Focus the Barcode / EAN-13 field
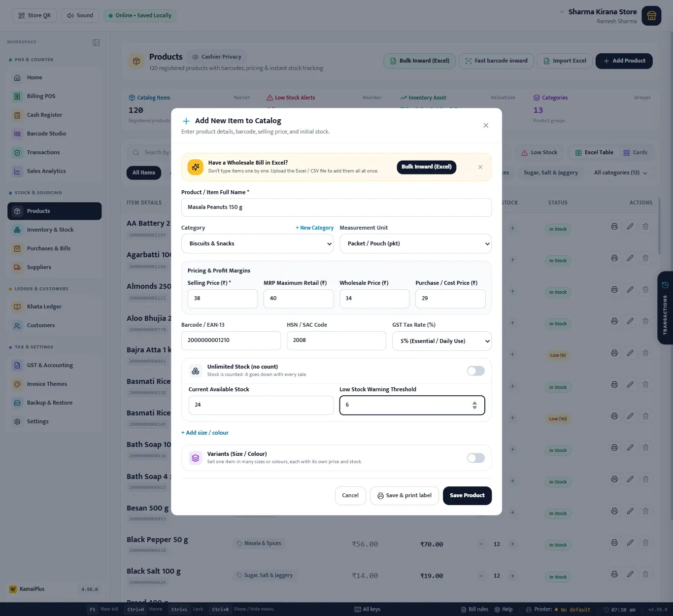Viewport: 673px width, 616px height. 231,341
